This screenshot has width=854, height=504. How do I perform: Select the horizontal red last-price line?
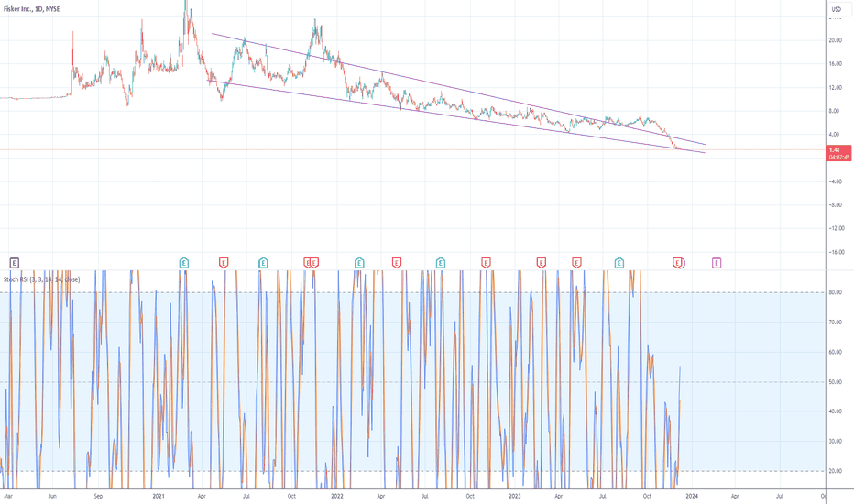click(413, 150)
